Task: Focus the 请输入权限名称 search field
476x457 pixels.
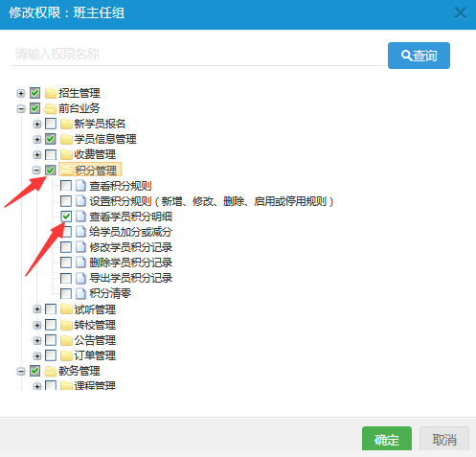Action: click(198, 54)
